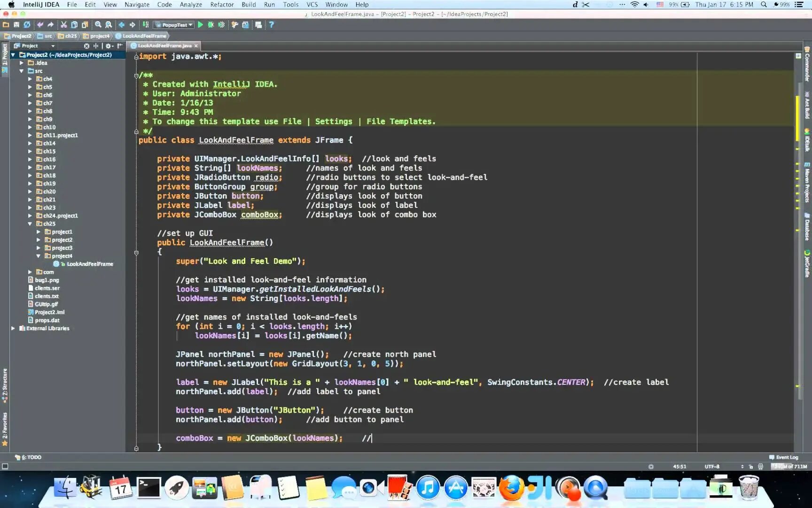Click the memory usage indicator in status bar
Screen dimensions: 812x508
(x=789, y=467)
